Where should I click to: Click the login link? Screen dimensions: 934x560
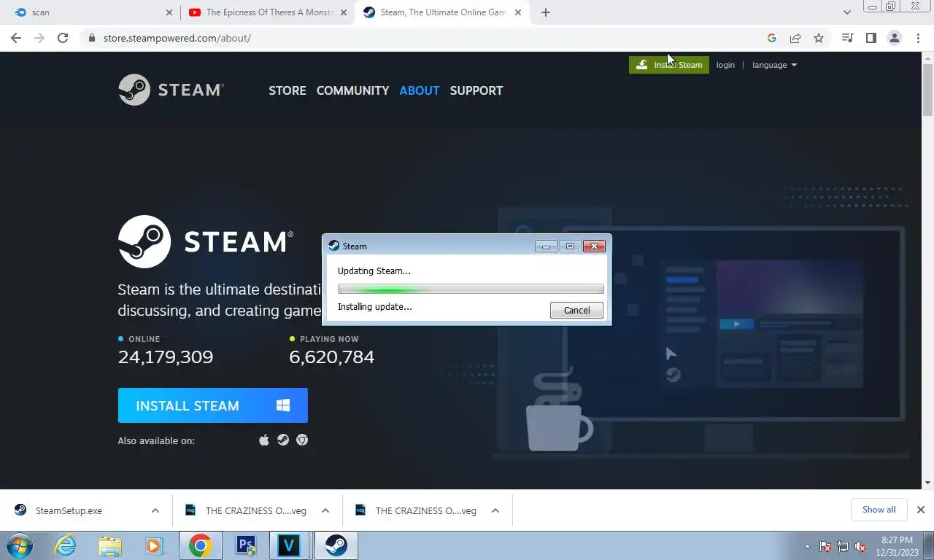pyautogui.click(x=725, y=65)
